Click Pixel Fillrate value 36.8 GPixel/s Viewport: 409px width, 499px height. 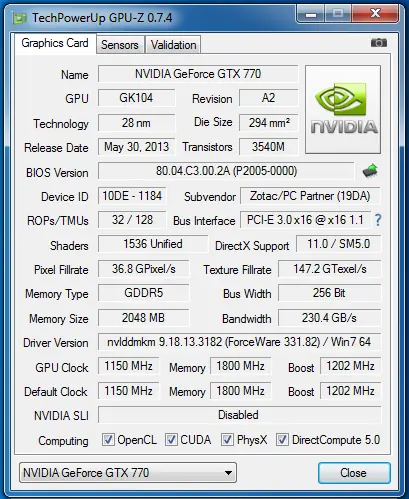pyautogui.click(x=144, y=269)
